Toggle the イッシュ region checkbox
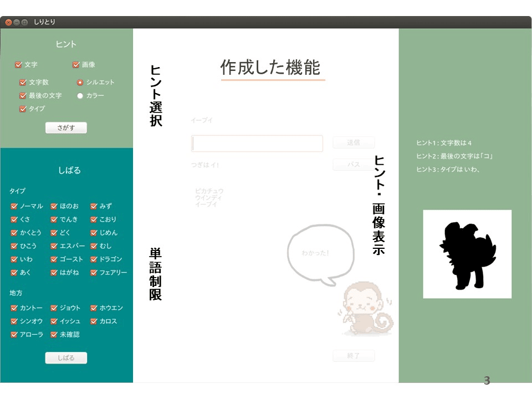532x399 pixels. (54, 321)
